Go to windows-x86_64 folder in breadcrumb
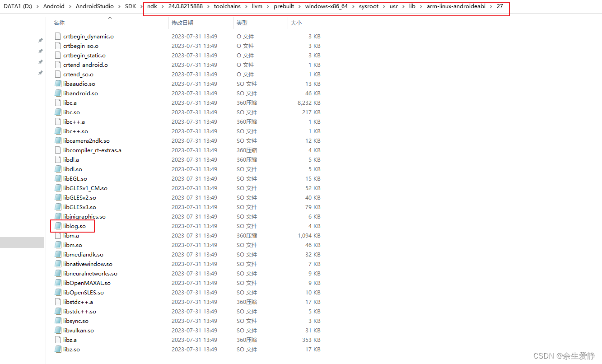The image size is (602, 364). [326, 6]
